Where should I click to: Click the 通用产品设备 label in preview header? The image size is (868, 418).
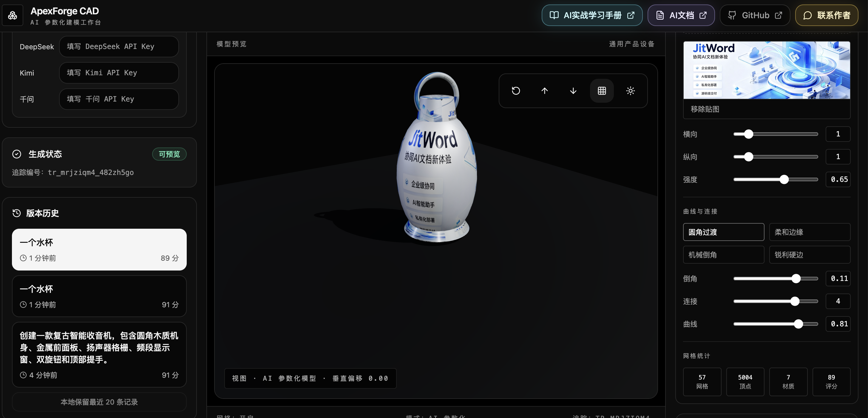pyautogui.click(x=632, y=44)
